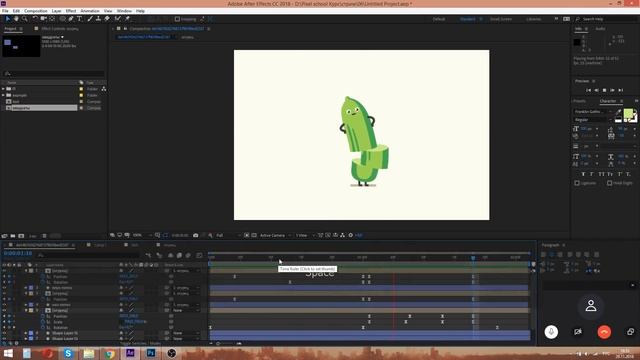Select the Selection arrow tool

(x=7, y=19)
